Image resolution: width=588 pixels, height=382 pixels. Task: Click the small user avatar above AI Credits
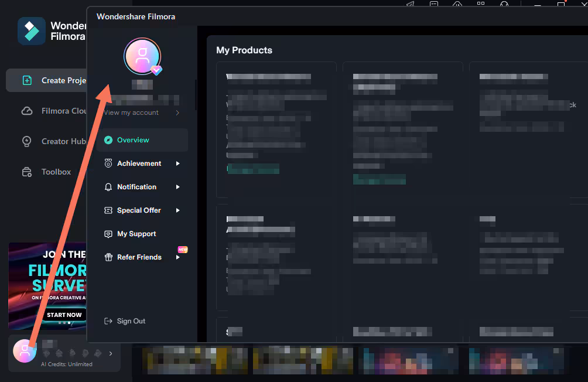[x=24, y=351]
